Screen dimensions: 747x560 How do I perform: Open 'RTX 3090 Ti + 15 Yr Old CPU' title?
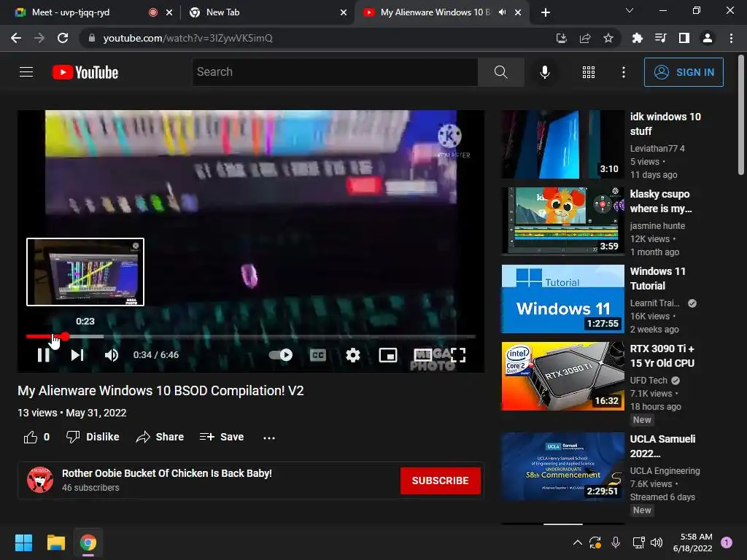(662, 356)
